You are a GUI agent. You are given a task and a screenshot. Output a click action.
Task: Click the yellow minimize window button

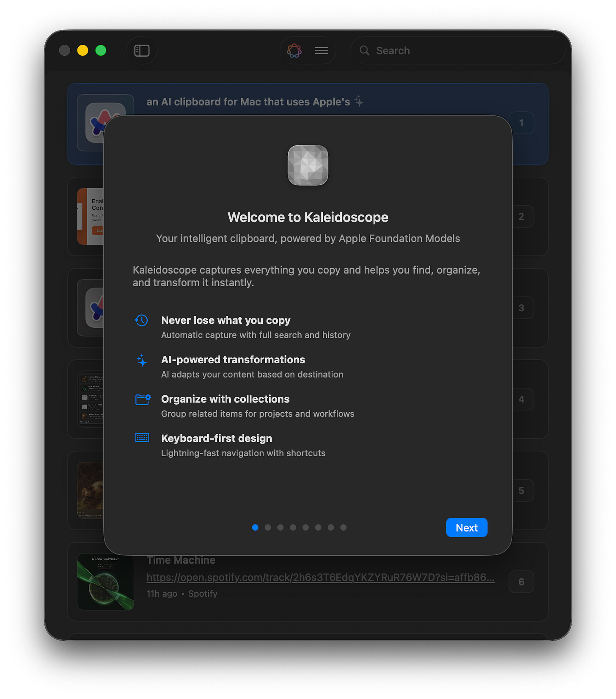(x=82, y=51)
